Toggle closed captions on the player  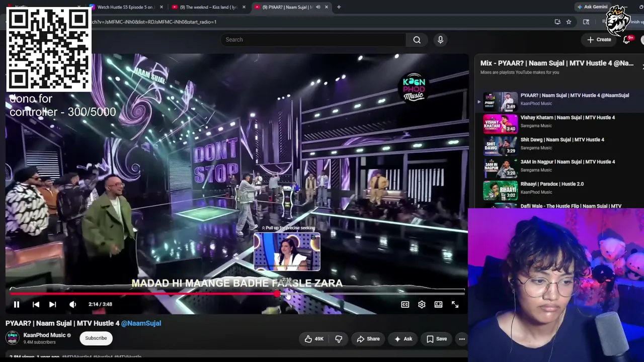[405, 304]
